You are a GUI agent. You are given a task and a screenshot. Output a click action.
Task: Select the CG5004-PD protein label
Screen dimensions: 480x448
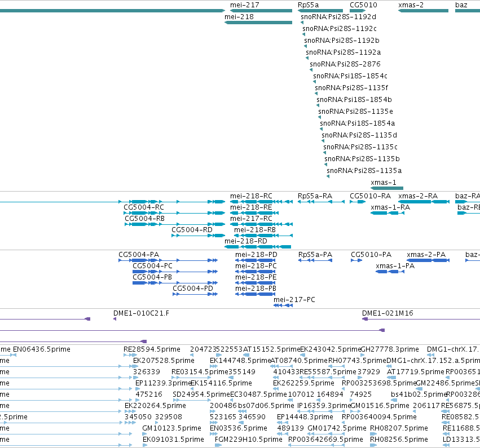192,289
